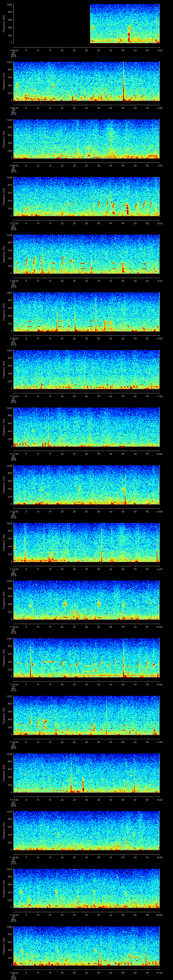Select the "9:00" end time label
Viewport: 173px width, 980px height.
click(x=160, y=281)
